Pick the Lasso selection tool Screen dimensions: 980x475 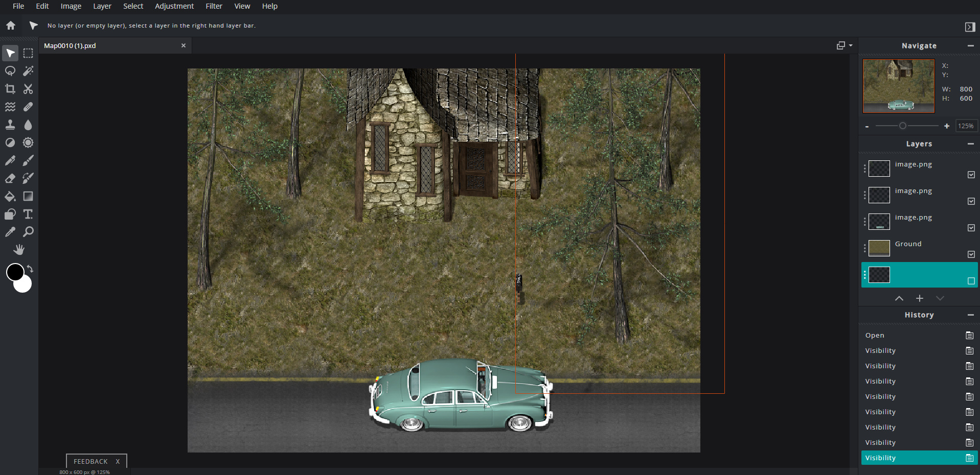click(10, 71)
